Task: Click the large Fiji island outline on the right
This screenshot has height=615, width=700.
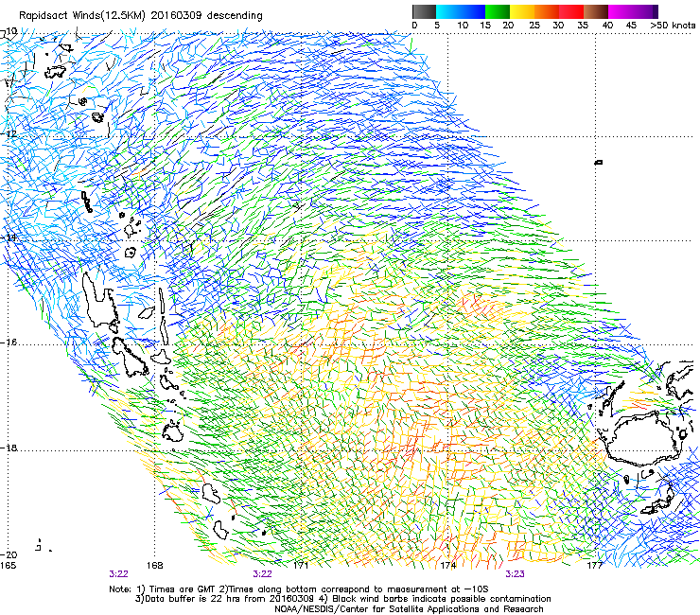Action: [644, 438]
